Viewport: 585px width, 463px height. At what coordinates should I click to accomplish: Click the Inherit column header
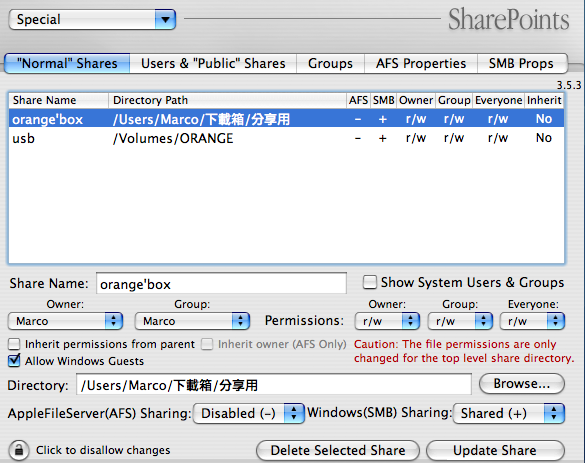click(544, 100)
